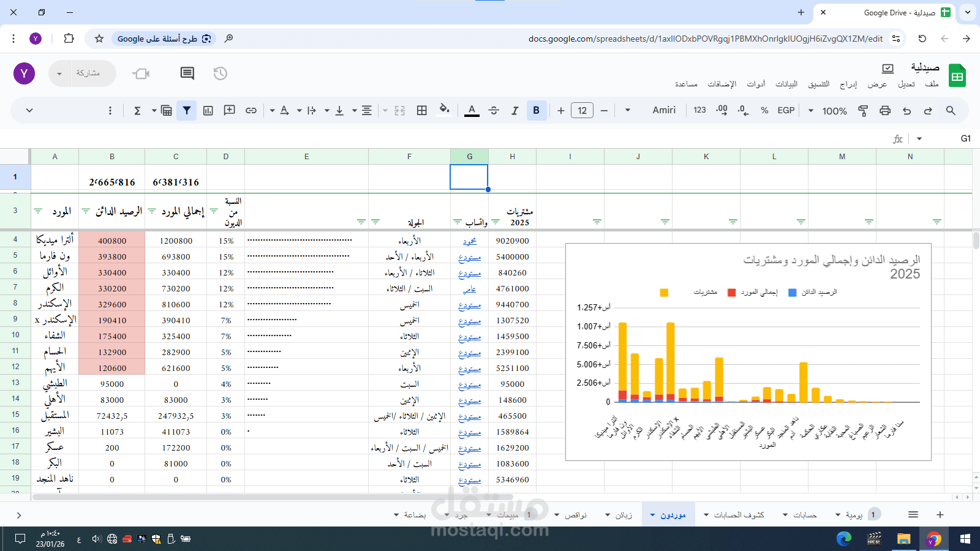Click the vertical align icon
The width and height of the screenshot is (980, 551).
[x=339, y=111]
